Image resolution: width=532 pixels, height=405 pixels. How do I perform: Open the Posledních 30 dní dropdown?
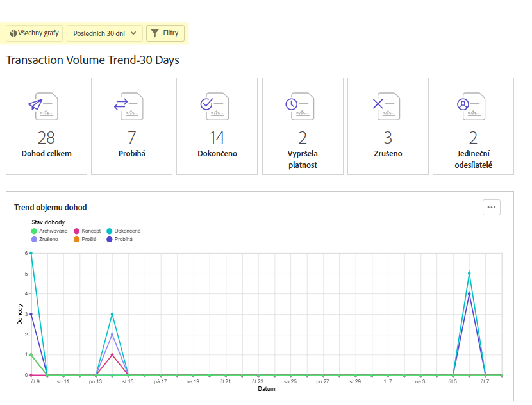(104, 33)
